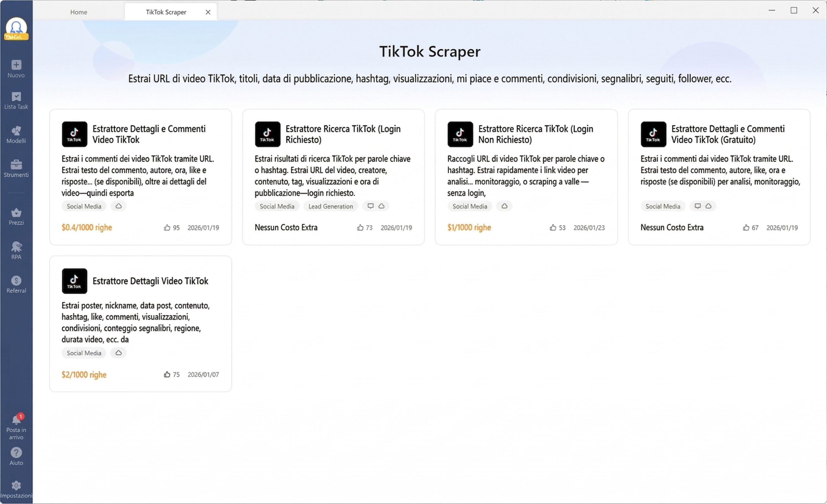
Task: Open the Prezzi pricing page
Action: coord(16,216)
